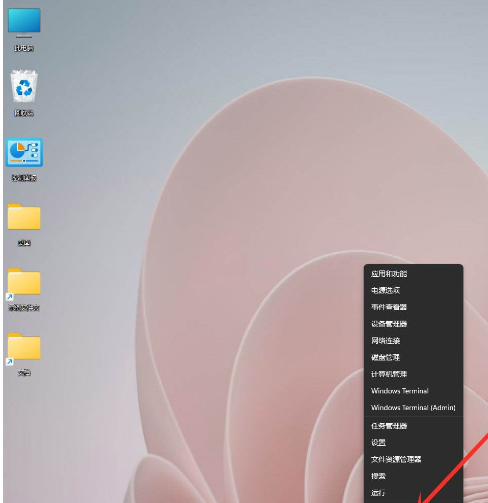The image size is (488, 503).
Task: Select the yellow folder without a shortcut arrow
Action: (x=24, y=224)
